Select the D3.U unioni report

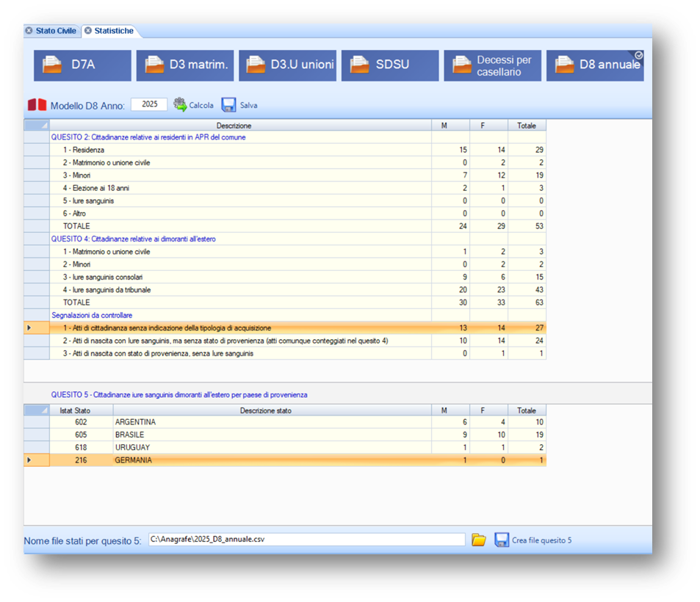[287, 65]
